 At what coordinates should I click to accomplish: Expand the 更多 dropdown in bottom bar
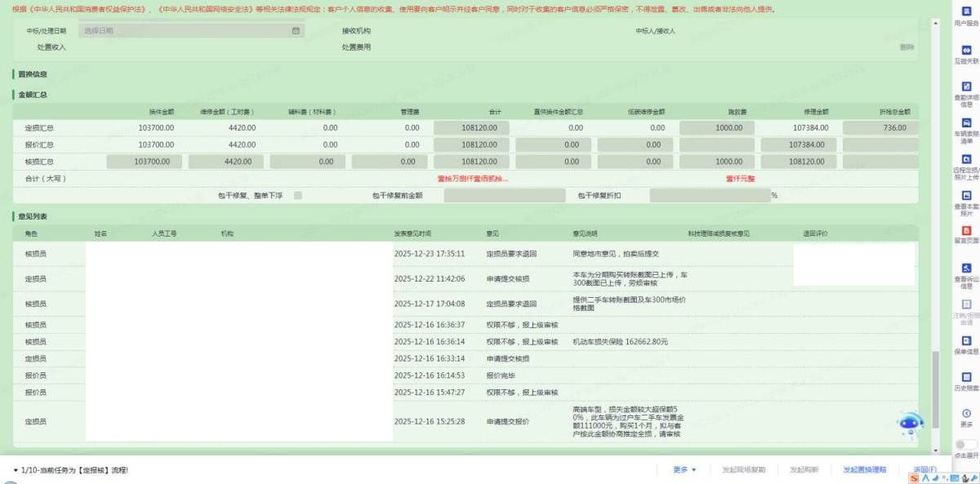(x=684, y=470)
